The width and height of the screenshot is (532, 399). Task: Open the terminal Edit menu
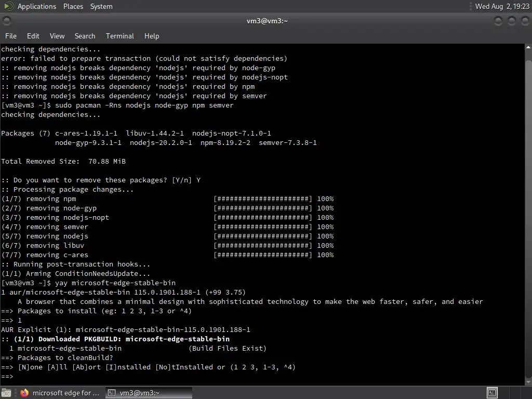click(33, 36)
